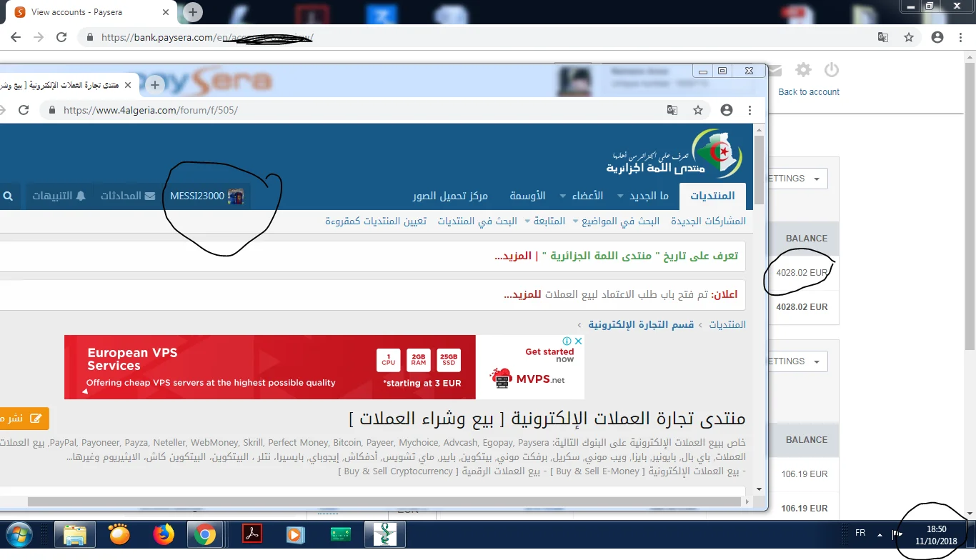This screenshot has width=976, height=560.
Task: Bookmark the 4algeria forum page with star icon
Action: (698, 110)
